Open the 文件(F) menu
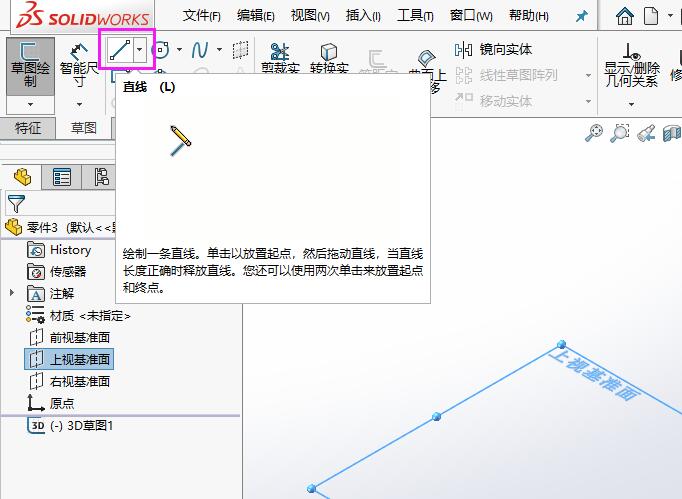682x499 pixels. 202,16
